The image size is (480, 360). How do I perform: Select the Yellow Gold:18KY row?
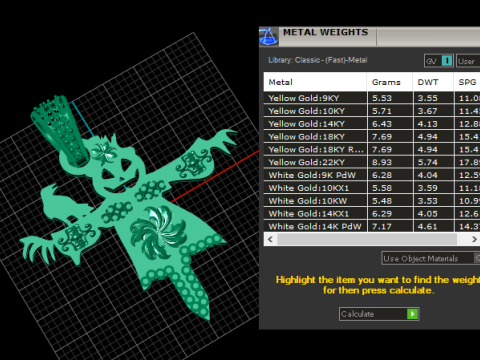point(372,136)
